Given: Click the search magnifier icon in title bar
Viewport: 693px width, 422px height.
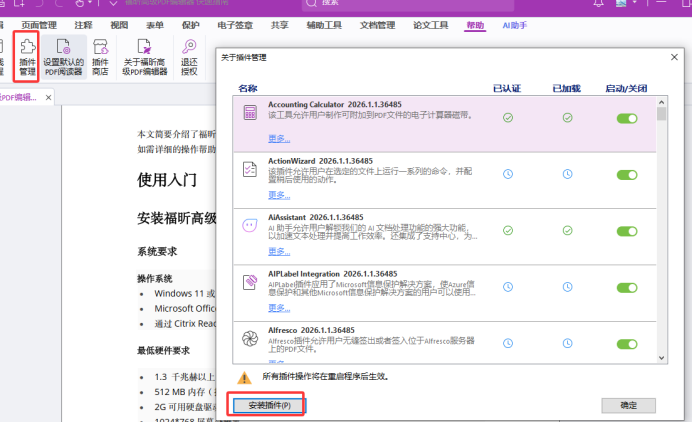Looking at the screenshot, I should [x=312, y=3].
